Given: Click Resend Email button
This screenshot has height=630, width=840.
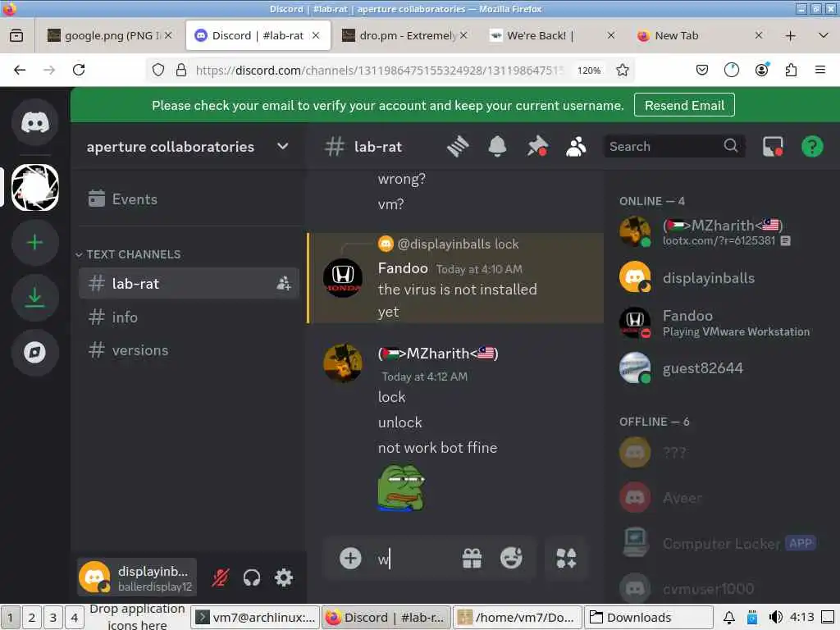Looking at the screenshot, I should point(684,105).
